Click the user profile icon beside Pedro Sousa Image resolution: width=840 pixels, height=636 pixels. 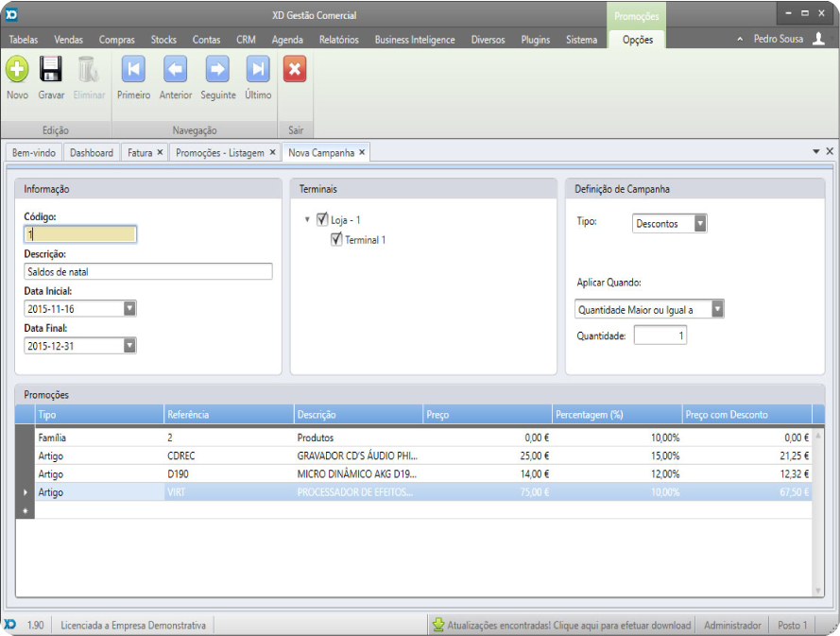818,39
